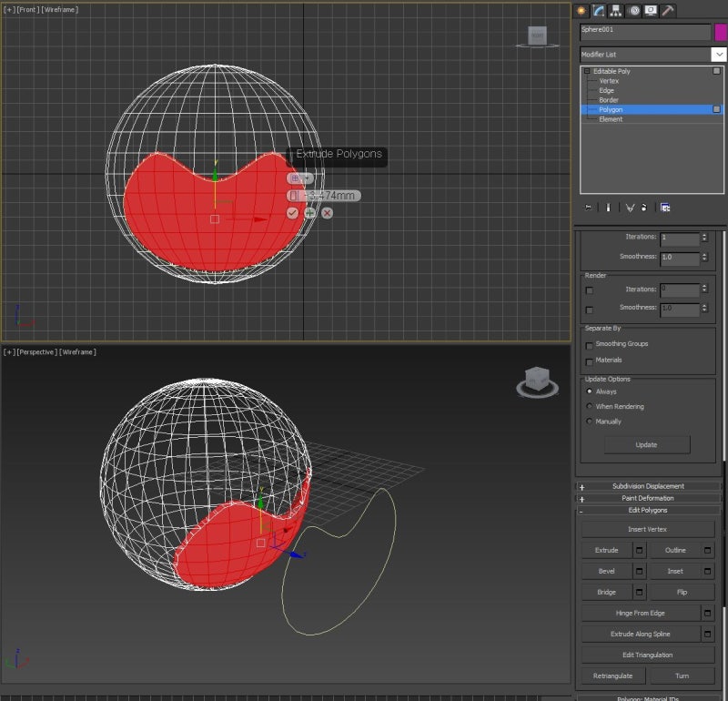Open the object color swatch next to Sphere001
The height and width of the screenshot is (701, 728).
click(x=722, y=31)
